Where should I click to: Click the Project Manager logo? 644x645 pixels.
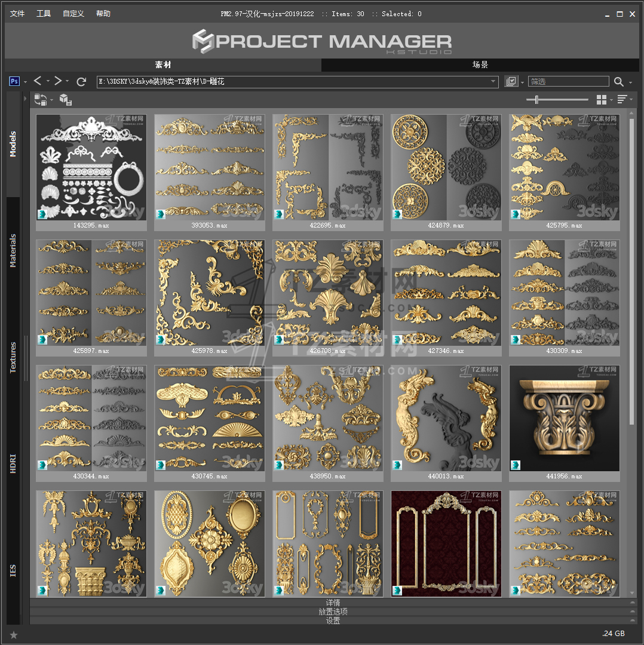click(322, 41)
